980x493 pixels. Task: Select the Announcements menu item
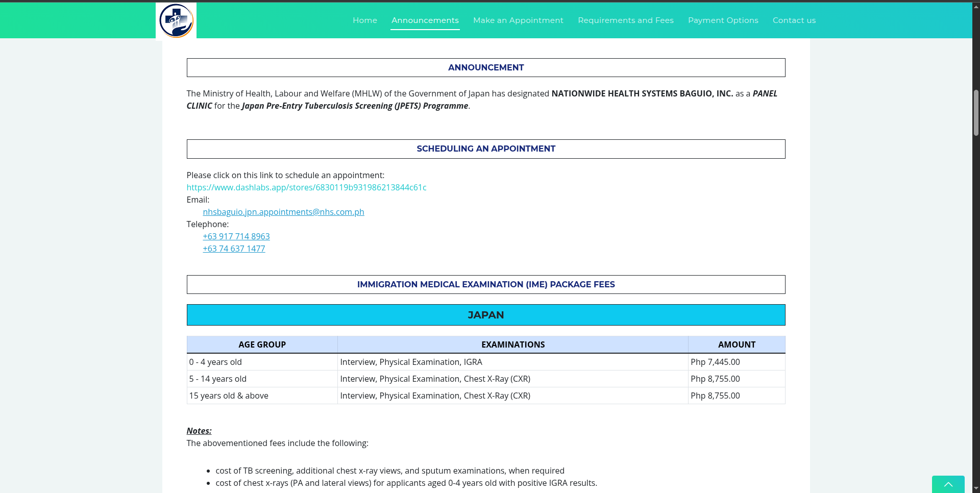tap(425, 20)
